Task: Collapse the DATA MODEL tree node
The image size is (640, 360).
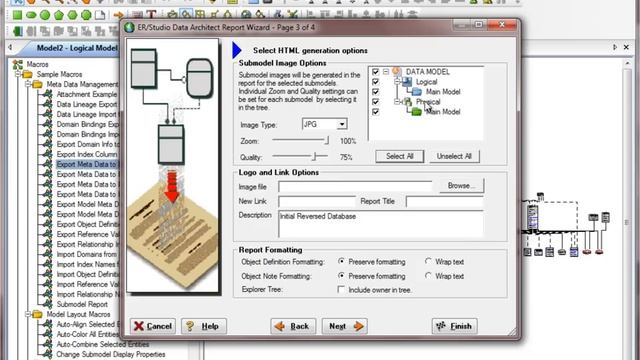Action: [386, 72]
